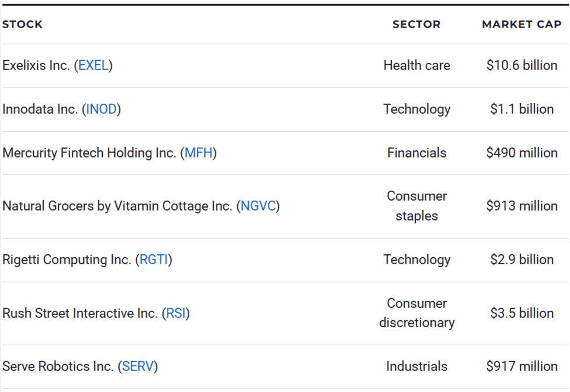Click the Consumer discretionary sector cell

click(416, 313)
